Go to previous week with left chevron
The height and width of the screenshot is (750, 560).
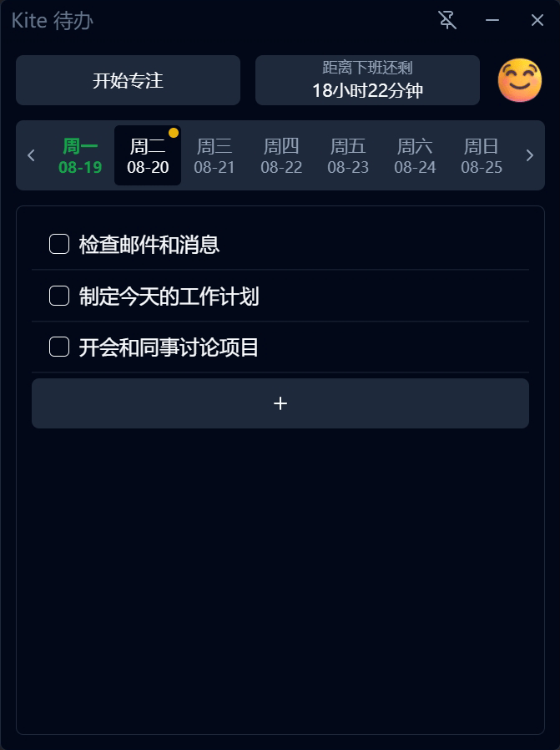(x=32, y=155)
